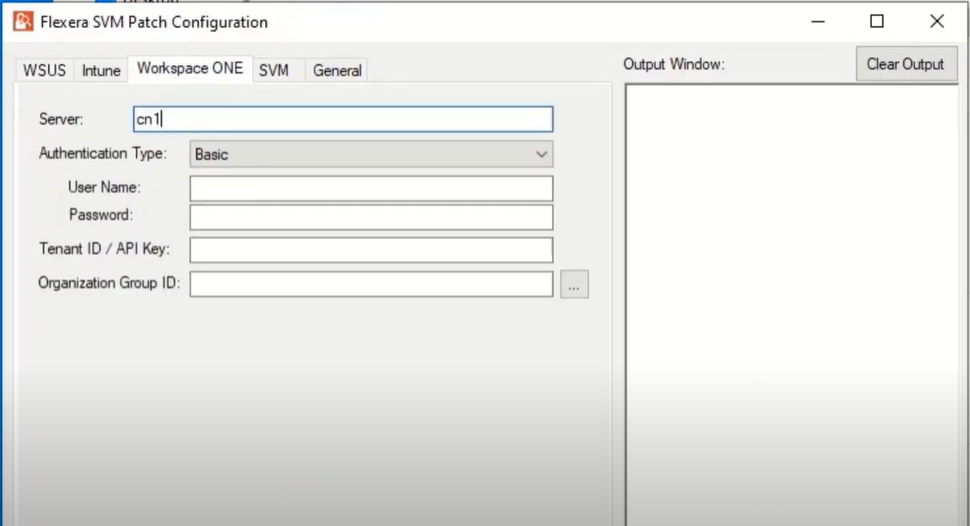Click the 'User Name:' label
The width and height of the screenshot is (970, 526).
[x=104, y=187]
